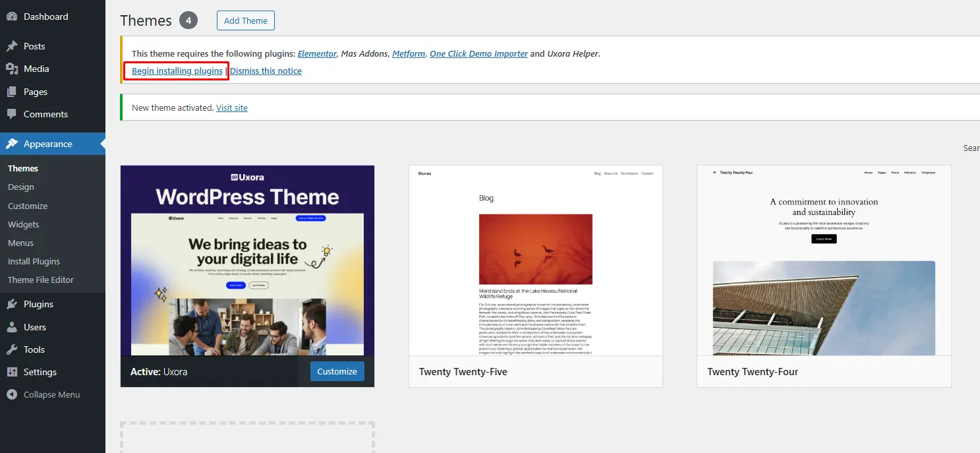Click the dashed add new theme box
This screenshot has height=453, width=980.
[247, 438]
